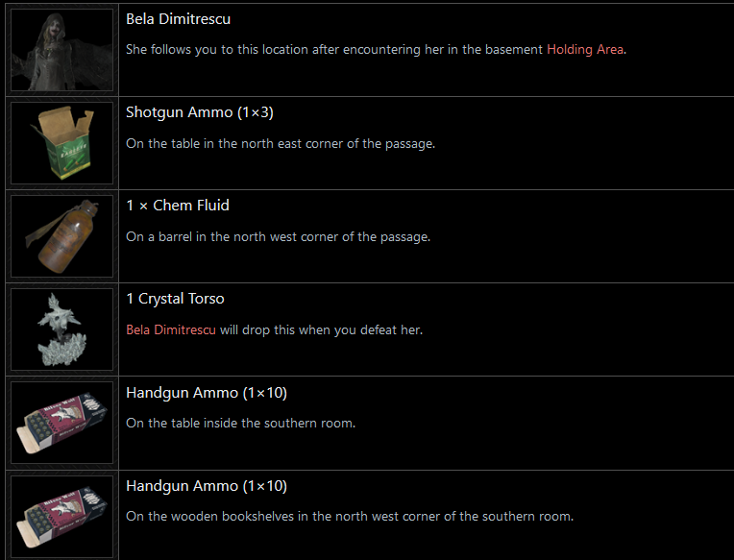Screen dimensions: 734x560
Task: Click the 1 Crystal Torso title
Action: coord(175,299)
